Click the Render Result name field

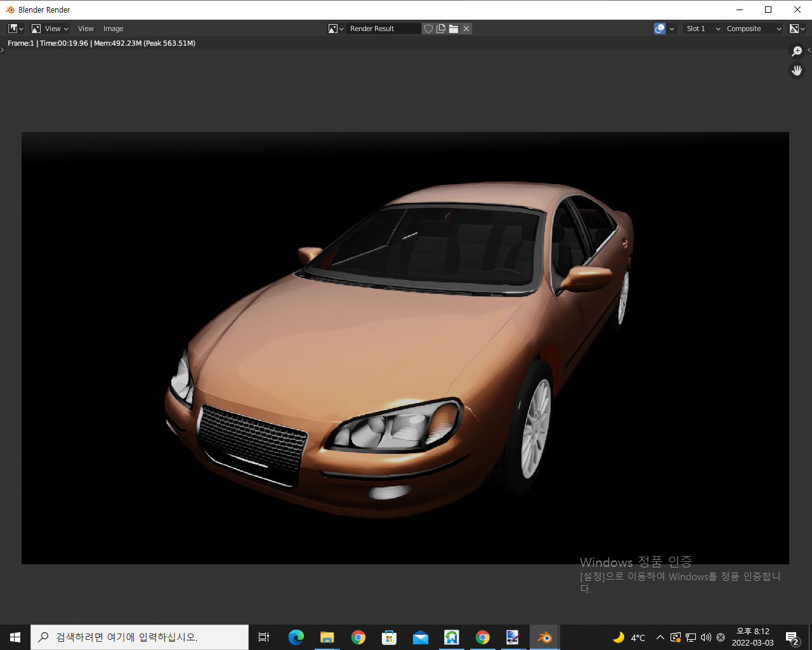coord(383,29)
